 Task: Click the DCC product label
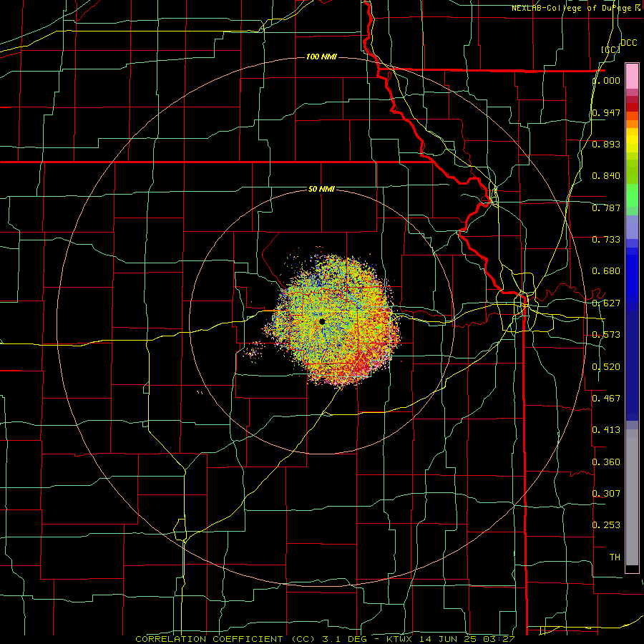click(x=628, y=43)
